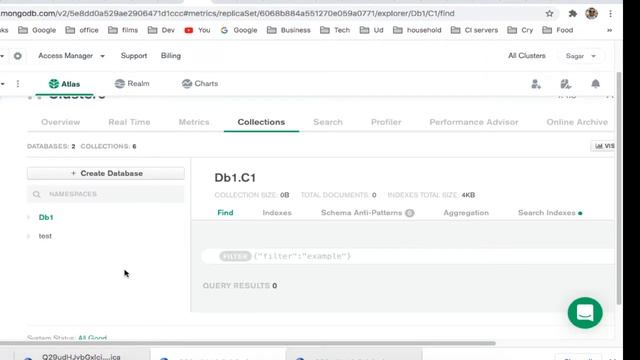Open the YouTube 'You' bookmark
This screenshot has height=360, width=640.
click(x=198, y=30)
